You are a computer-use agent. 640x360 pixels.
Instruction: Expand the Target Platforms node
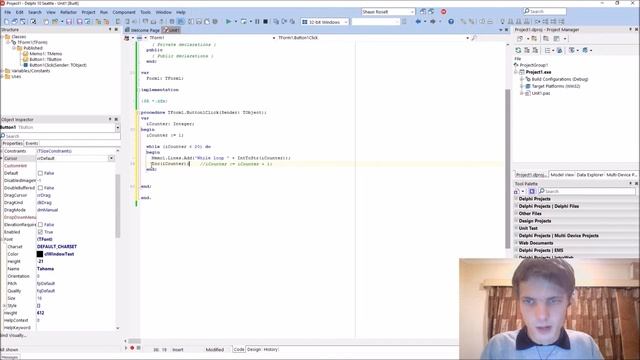coord(521,86)
